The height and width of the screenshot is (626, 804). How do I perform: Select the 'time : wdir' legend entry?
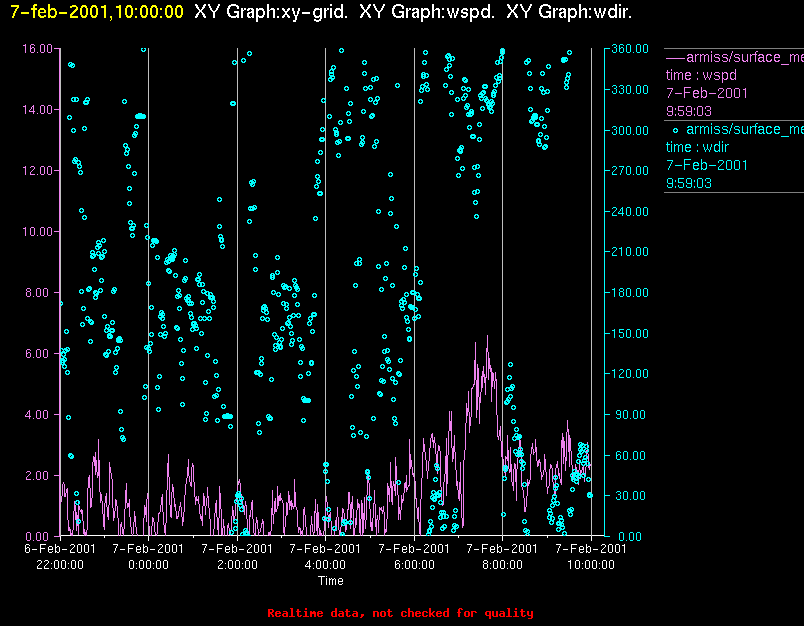[697, 148]
